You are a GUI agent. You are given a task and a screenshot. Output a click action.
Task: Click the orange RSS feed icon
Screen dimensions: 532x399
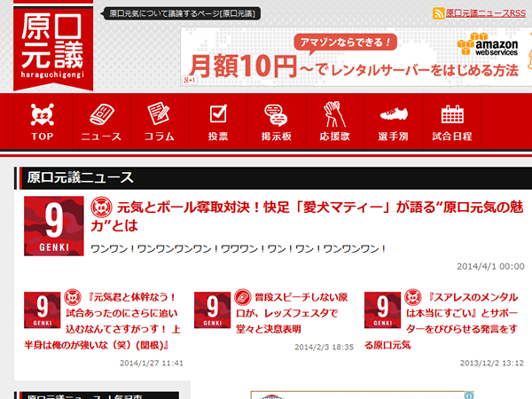[x=438, y=13]
